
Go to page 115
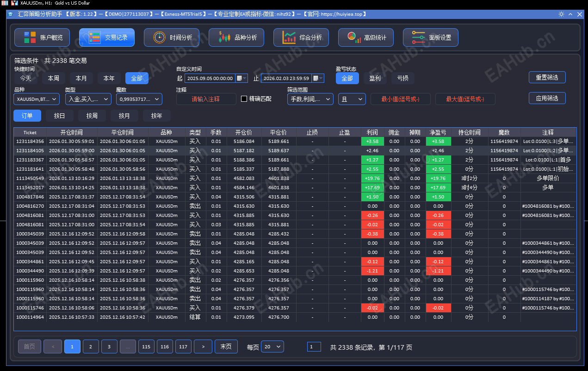tap(146, 346)
